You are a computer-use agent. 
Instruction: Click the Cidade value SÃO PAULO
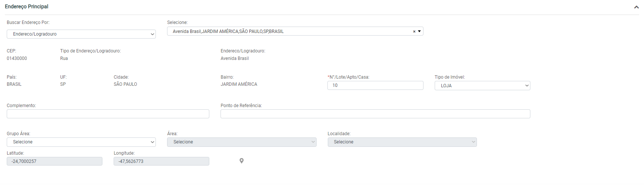click(125, 84)
